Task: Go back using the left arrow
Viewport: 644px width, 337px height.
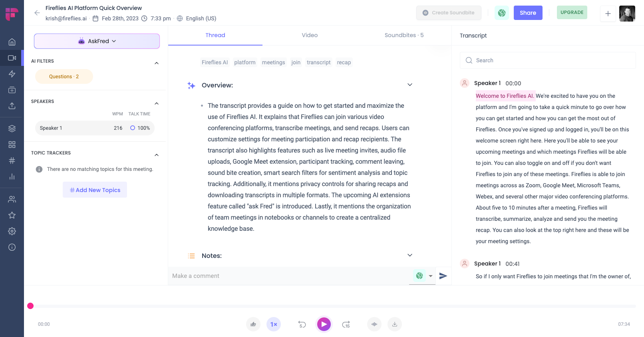Action: (x=37, y=13)
